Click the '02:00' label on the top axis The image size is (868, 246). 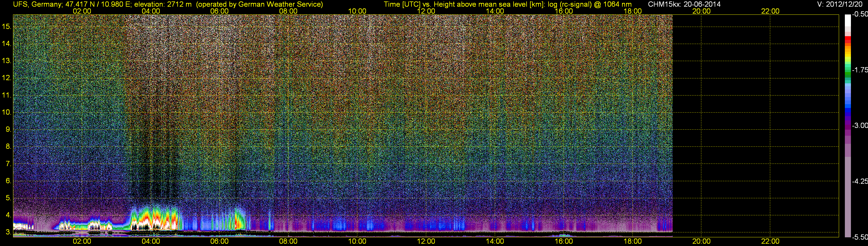click(x=82, y=11)
